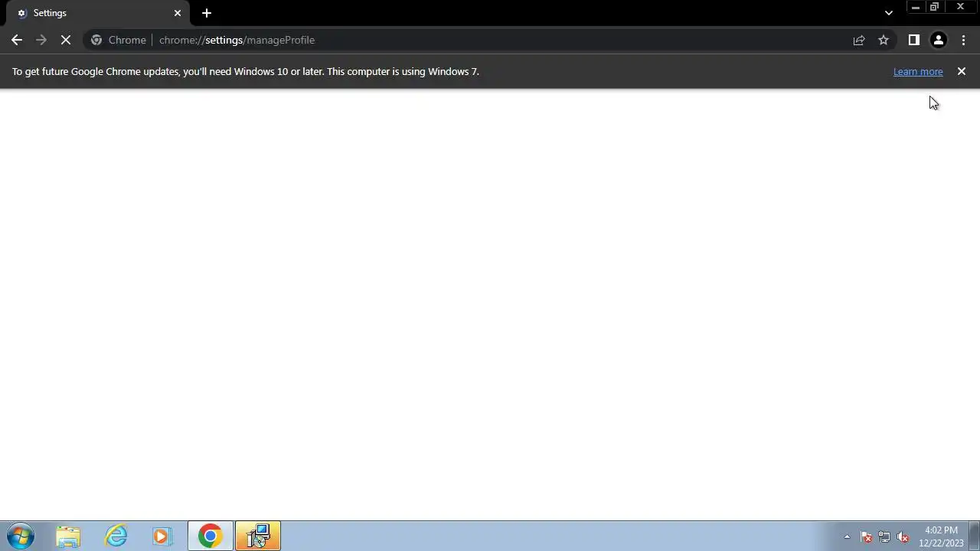The height and width of the screenshot is (551, 980).
Task: Minimize the Chrome window
Action: (x=916, y=7)
